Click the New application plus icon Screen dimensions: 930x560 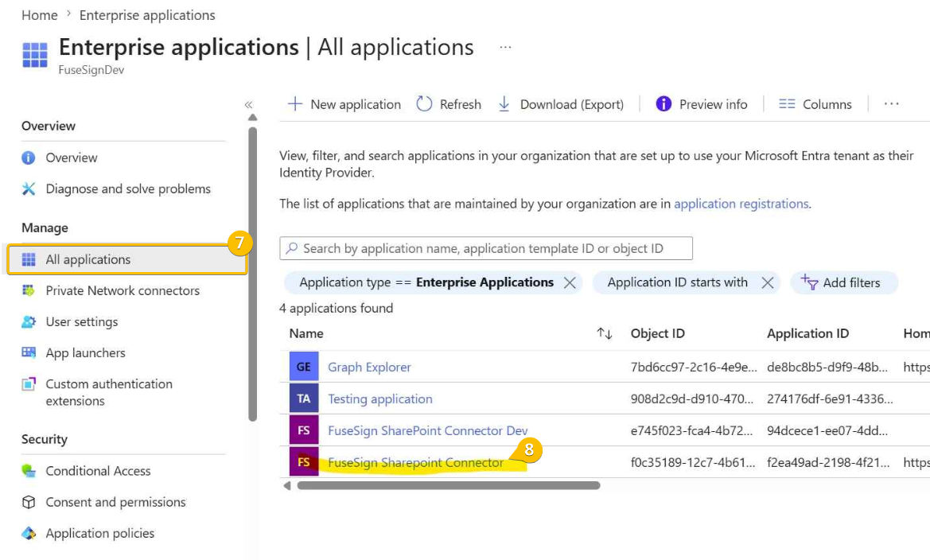pyautogui.click(x=295, y=104)
